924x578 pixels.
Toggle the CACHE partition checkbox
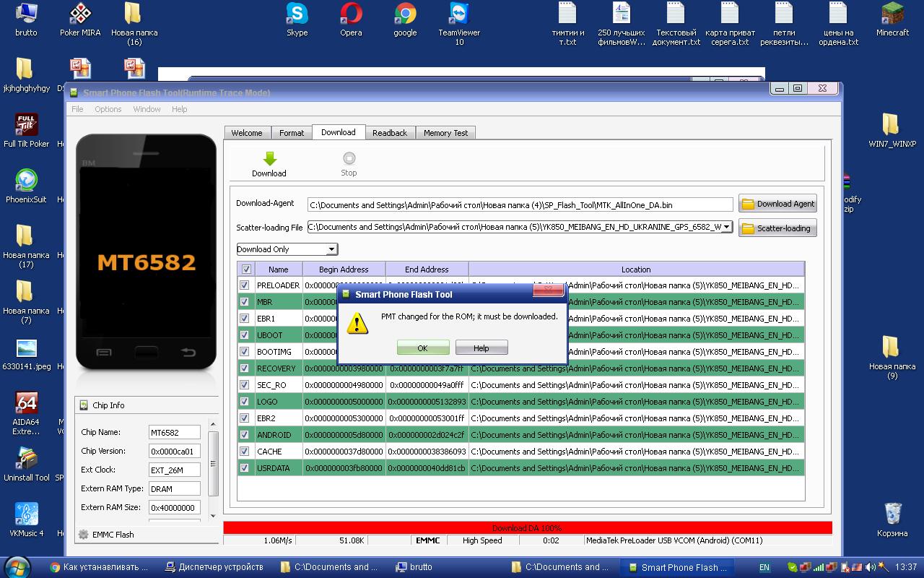[245, 452]
